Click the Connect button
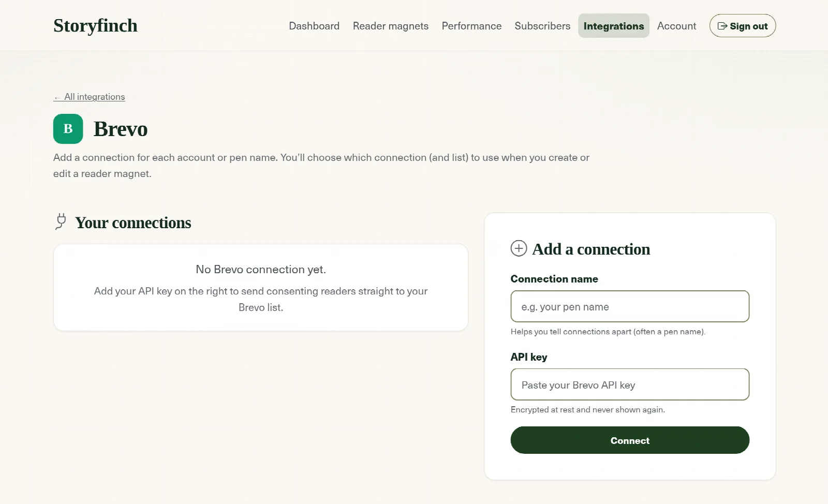 click(x=630, y=440)
